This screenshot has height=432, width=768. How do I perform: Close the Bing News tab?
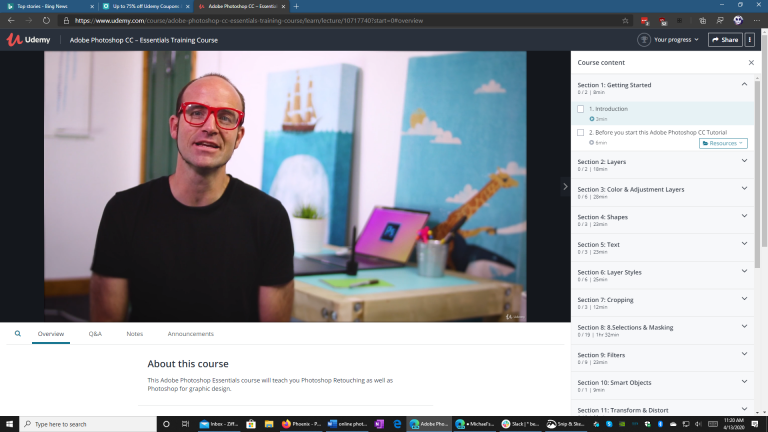click(92, 6)
